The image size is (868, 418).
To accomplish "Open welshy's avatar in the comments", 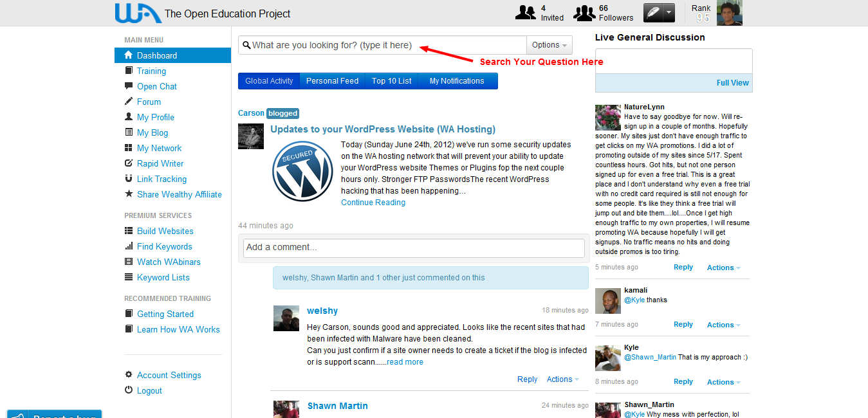I will [286, 318].
